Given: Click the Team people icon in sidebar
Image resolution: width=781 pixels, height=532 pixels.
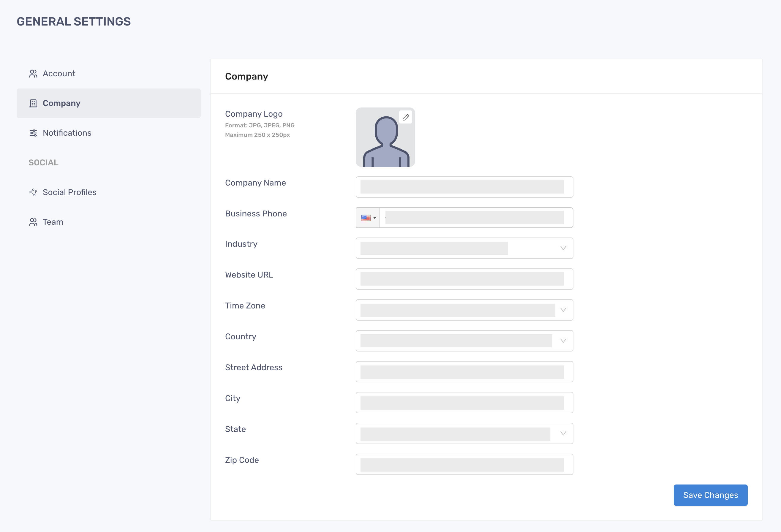Looking at the screenshot, I should pos(33,222).
